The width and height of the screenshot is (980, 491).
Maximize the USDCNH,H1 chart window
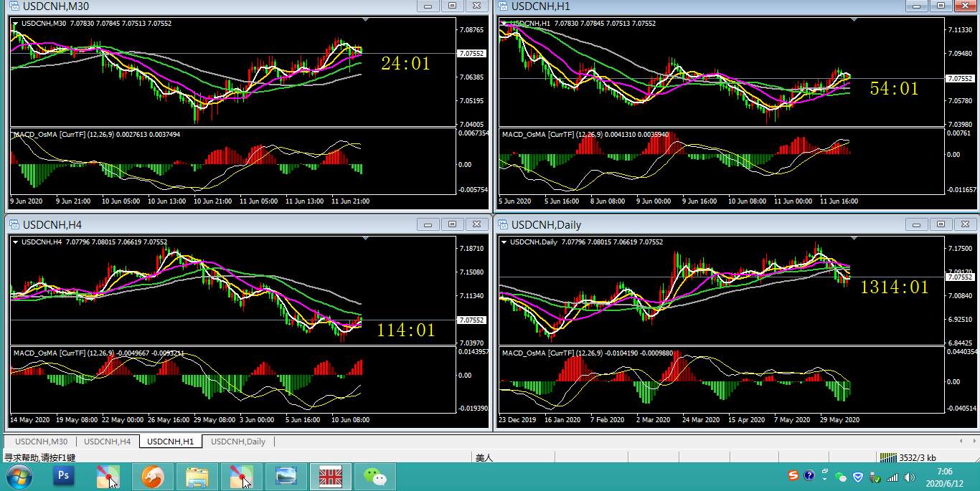pos(941,6)
